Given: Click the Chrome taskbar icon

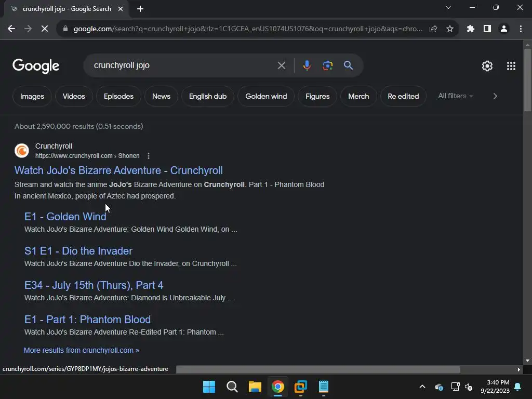Looking at the screenshot, I should (x=277, y=387).
